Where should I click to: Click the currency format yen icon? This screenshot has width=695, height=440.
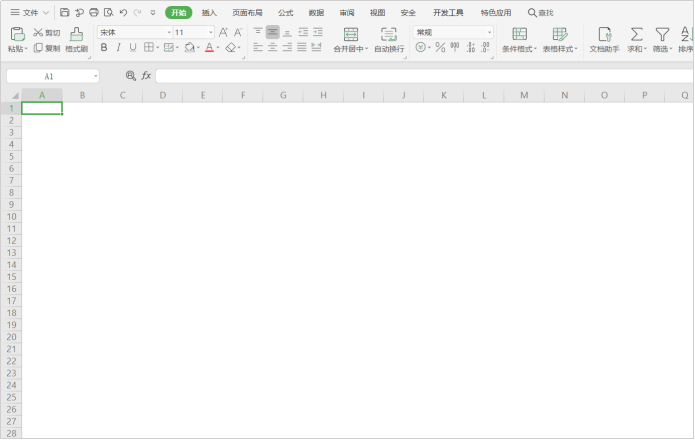pos(421,47)
